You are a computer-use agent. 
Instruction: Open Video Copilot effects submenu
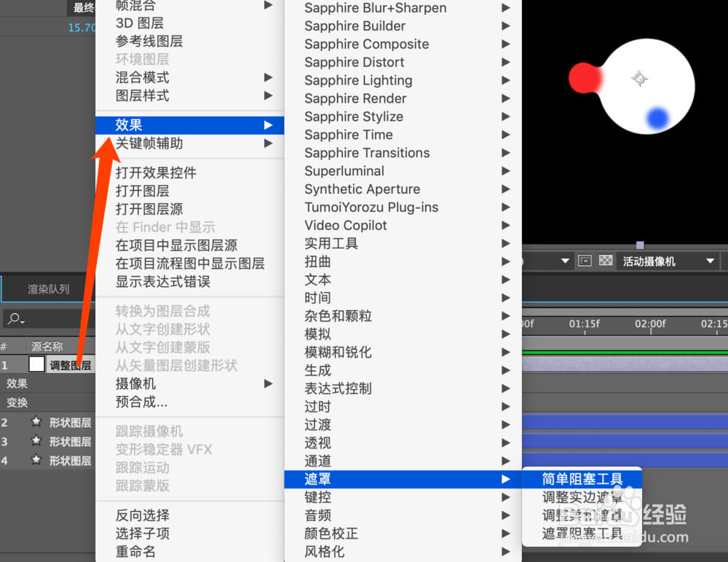403,225
